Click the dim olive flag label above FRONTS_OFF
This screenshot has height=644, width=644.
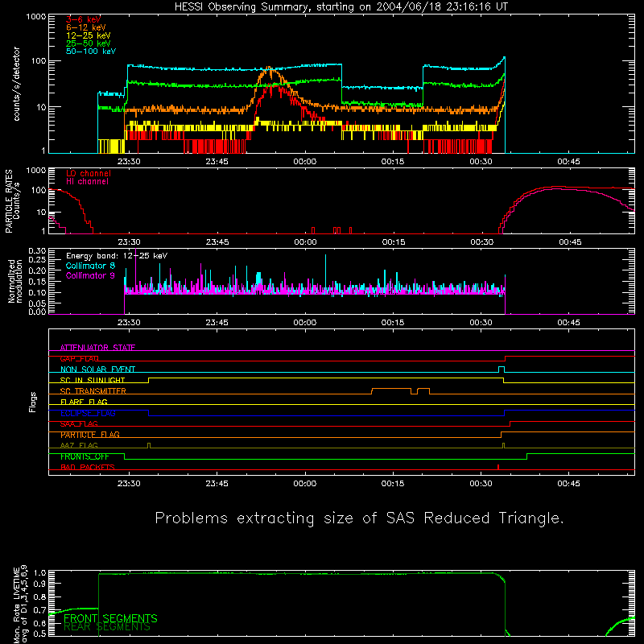(79, 445)
